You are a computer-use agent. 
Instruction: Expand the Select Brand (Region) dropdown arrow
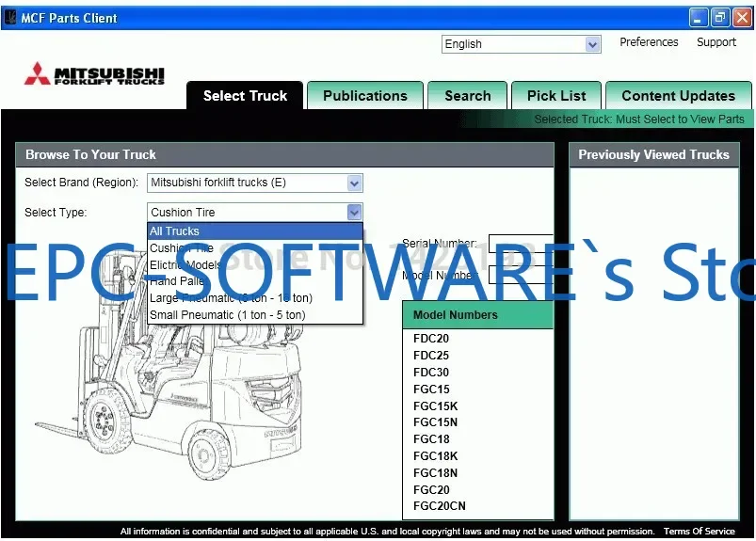point(354,183)
